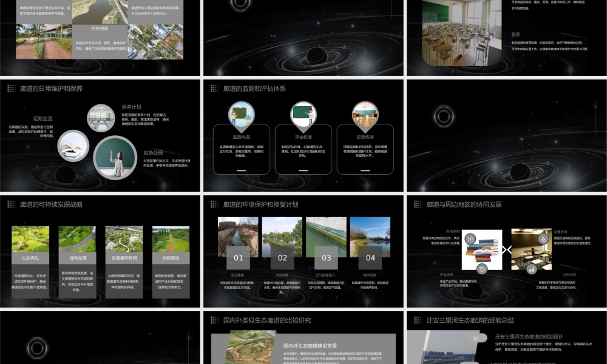Click the round triangle icon on the classroom image
This screenshot has width=607, height=364.
(543, 239)
